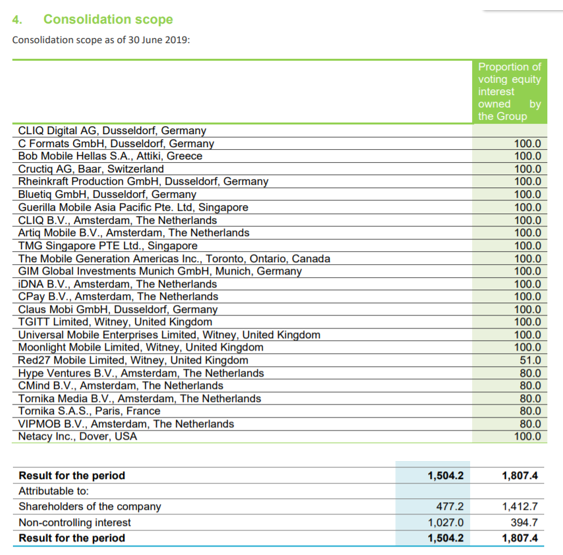Select the Shareholders of the company row
This screenshot has height=555, width=563.
[x=278, y=507]
